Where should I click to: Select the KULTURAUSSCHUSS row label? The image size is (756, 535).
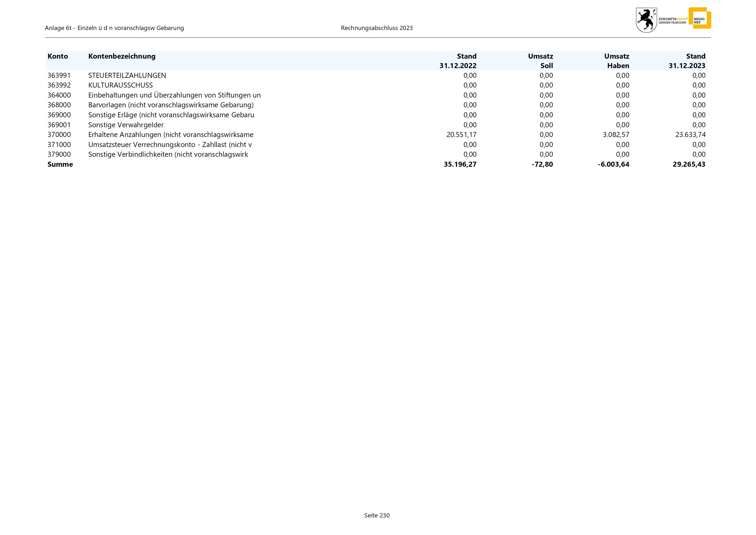[120, 85]
